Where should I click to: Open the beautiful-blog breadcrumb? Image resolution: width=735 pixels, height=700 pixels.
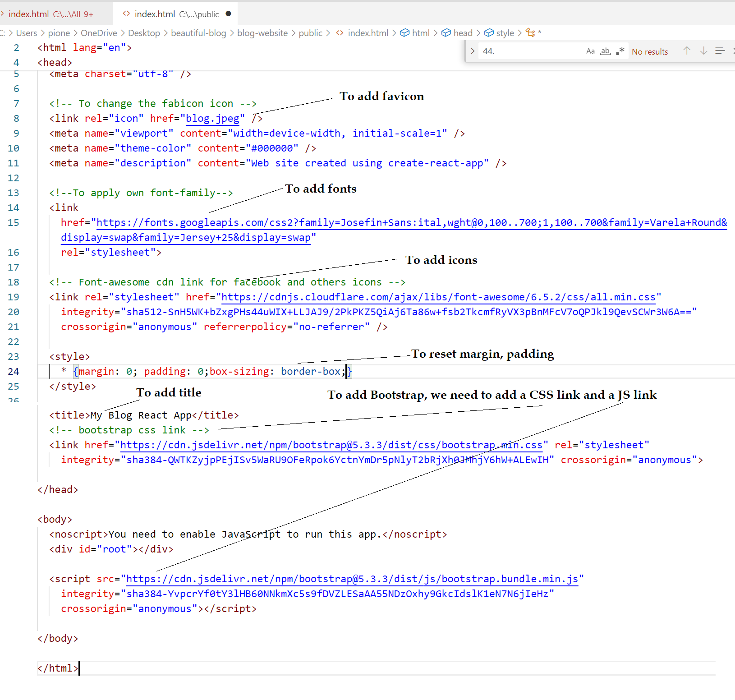[x=198, y=33]
